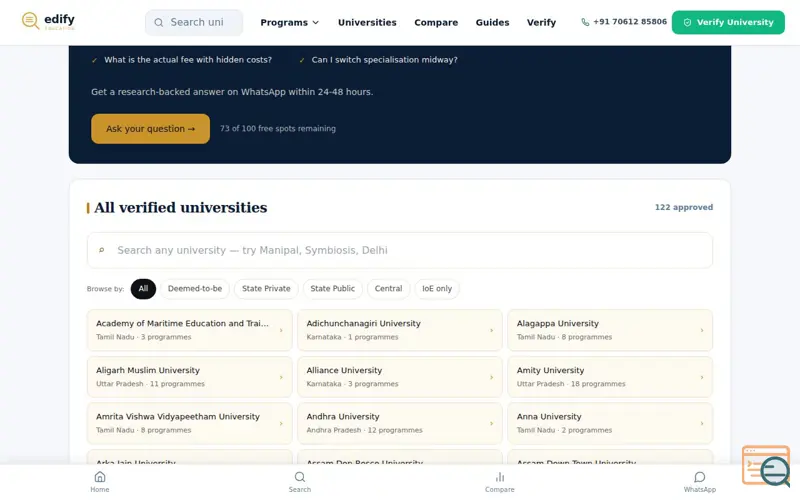Open the Universities nav item
The image size is (800, 500).
(367, 22)
